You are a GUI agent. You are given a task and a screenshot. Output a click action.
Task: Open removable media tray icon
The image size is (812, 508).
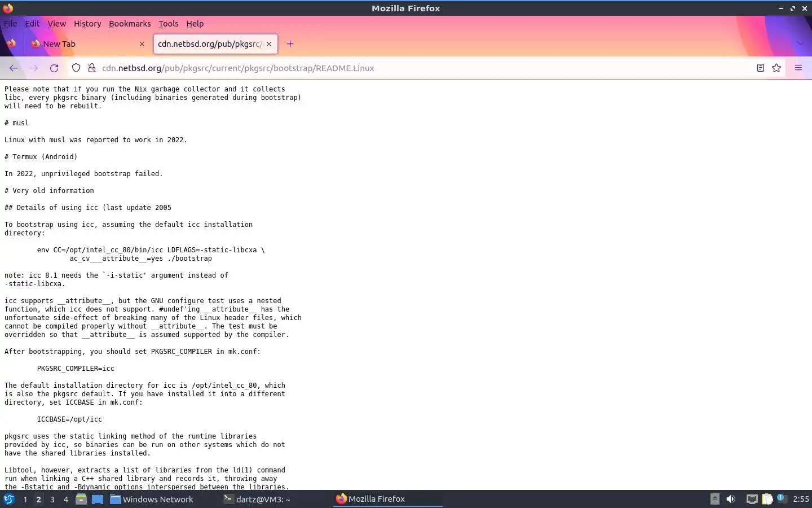714,499
